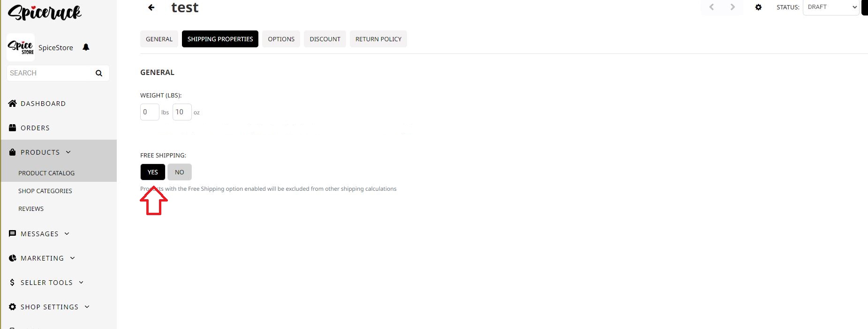Click the PRODUCTS menu label
868x329 pixels.
(40, 152)
